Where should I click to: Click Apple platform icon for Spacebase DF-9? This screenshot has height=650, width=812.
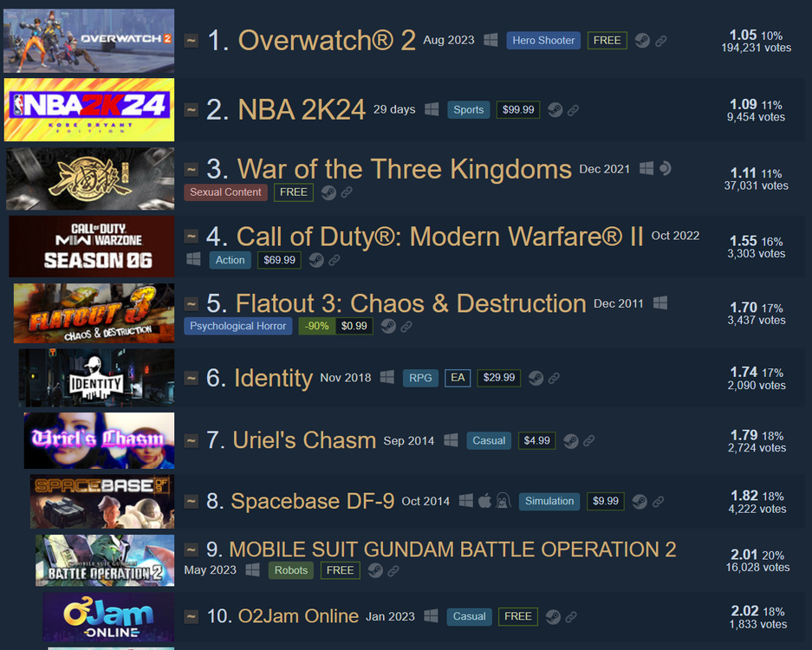[x=484, y=501]
